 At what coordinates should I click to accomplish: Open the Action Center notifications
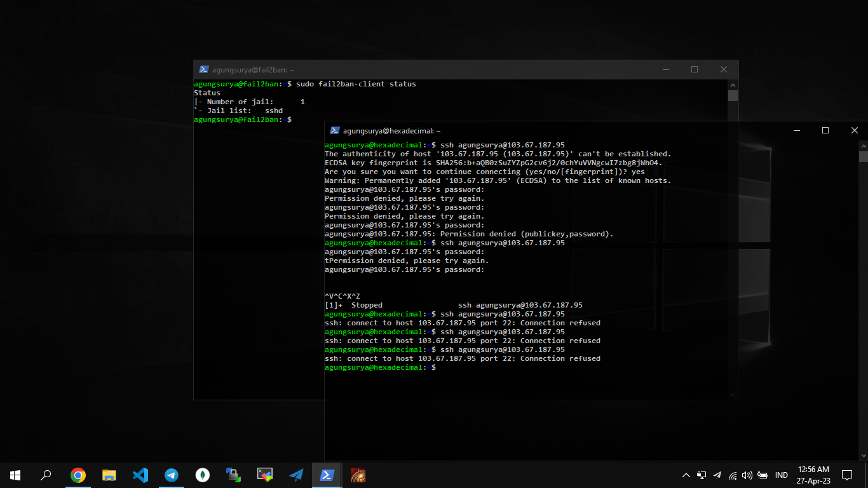(846, 475)
